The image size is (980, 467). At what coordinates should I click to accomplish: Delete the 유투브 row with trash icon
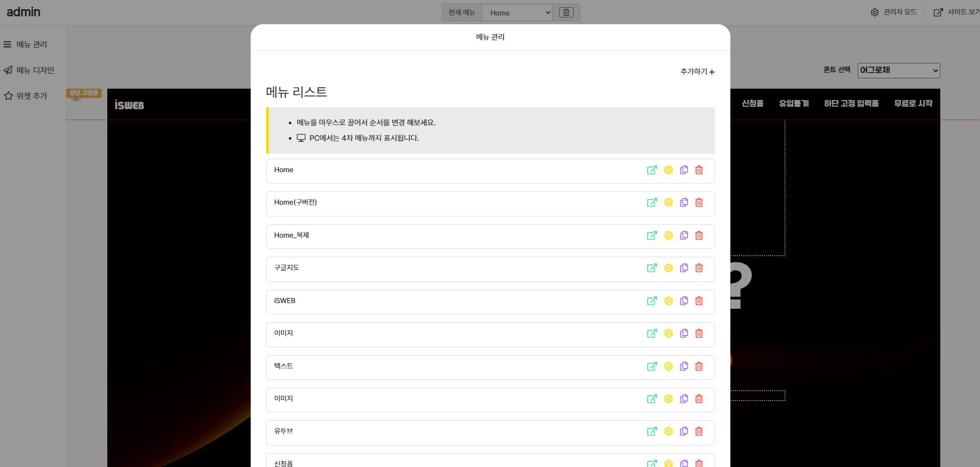pos(699,431)
